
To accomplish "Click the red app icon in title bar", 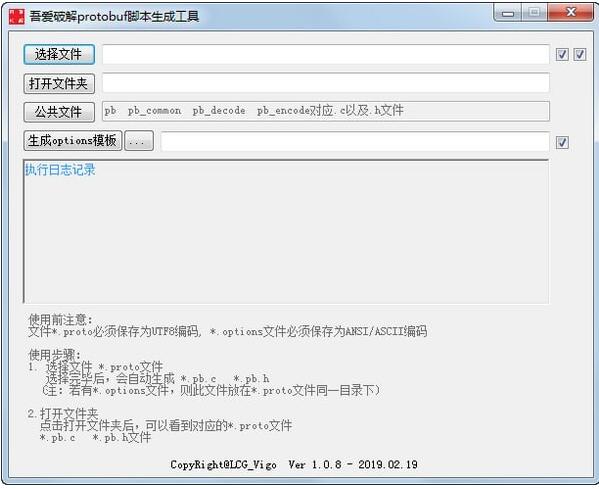I will (x=16, y=16).
